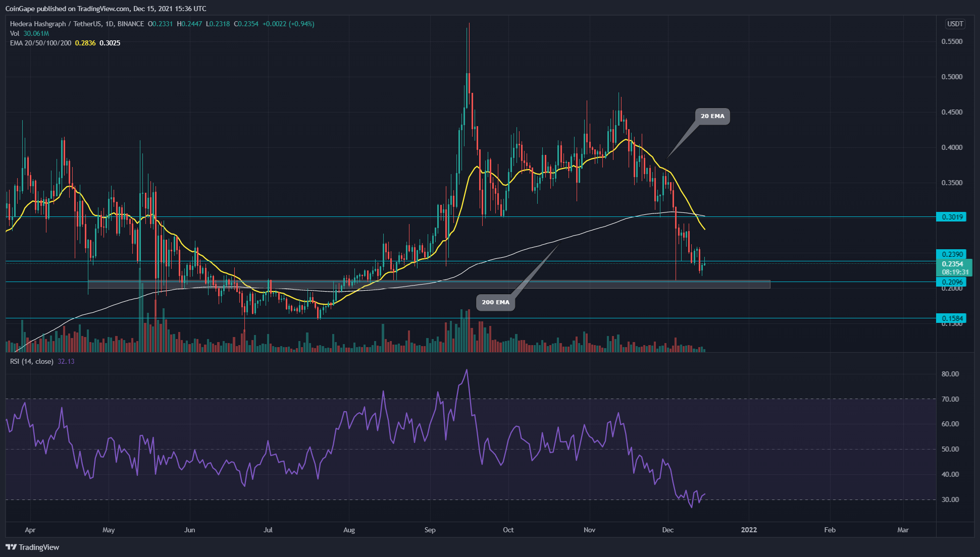Screen dimensions: 980x557
Task: Click the 0.1584 support price label
Action: point(951,318)
